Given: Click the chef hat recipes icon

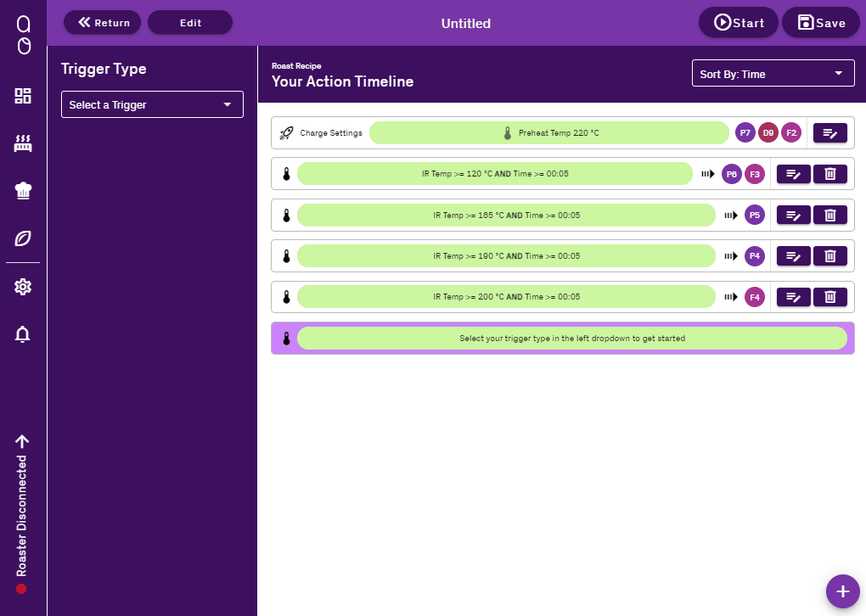Looking at the screenshot, I should [x=23, y=191].
